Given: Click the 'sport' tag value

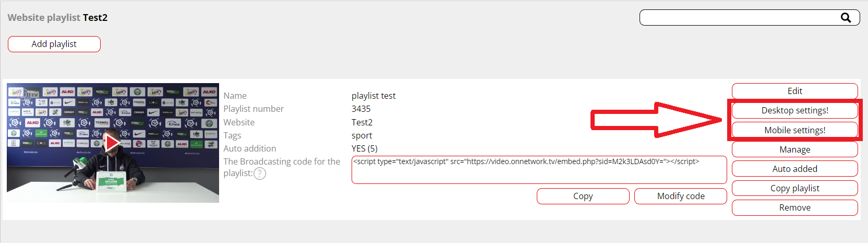Looking at the screenshot, I should pyautogui.click(x=361, y=135).
